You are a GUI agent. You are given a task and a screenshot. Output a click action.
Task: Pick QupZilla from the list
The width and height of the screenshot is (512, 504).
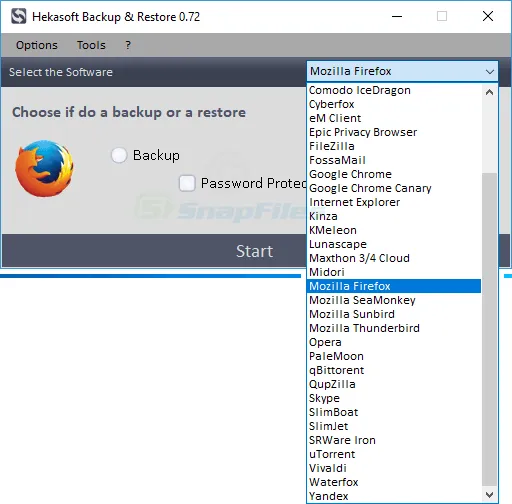click(394, 384)
